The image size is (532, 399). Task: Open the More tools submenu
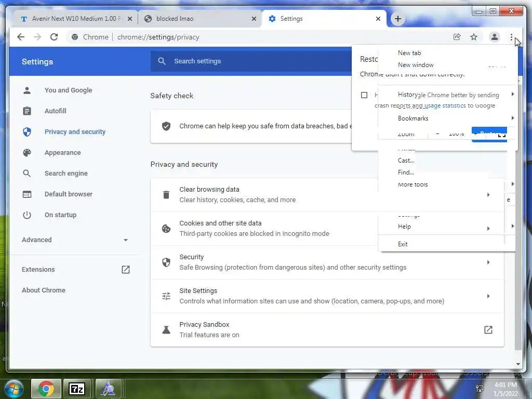point(413,184)
